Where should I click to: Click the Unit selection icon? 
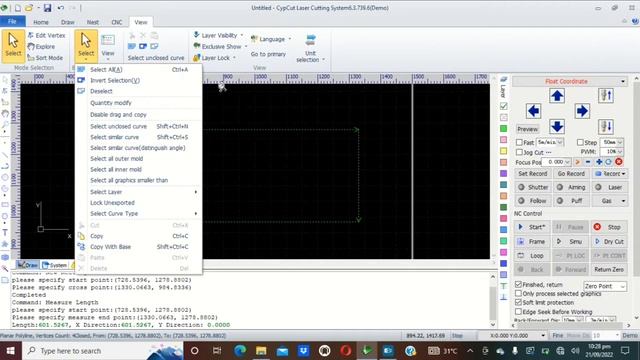(x=310, y=40)
